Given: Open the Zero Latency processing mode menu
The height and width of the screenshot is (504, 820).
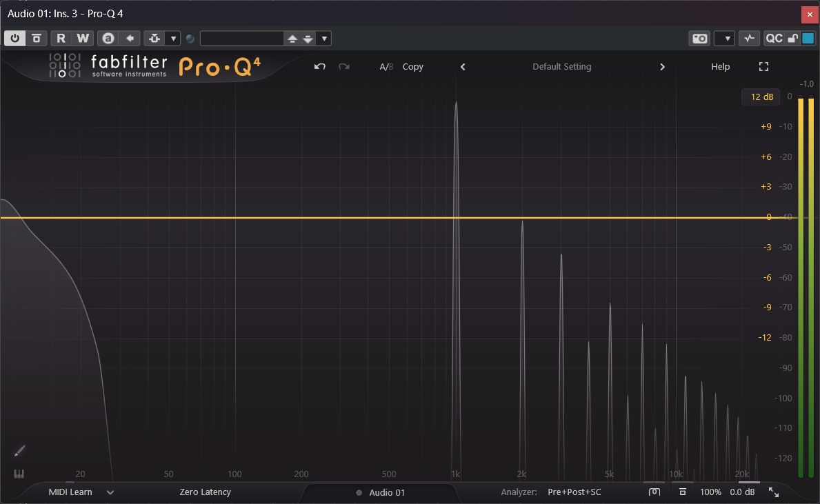Looking at the screenshot, I should 205,492.
